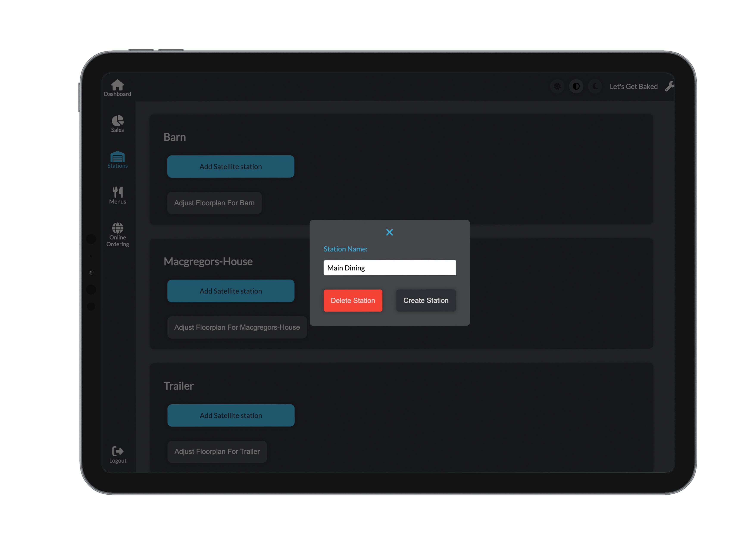The height and width of the screenshot is (534, 756).
Task: Click Adjust Floorplan For Trailer
Action: 217,452
